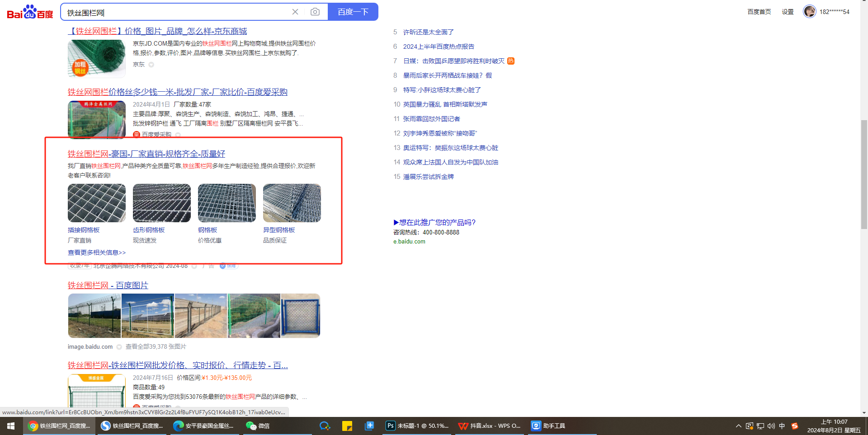Click the security shield tray icon

tap(750, 426)
